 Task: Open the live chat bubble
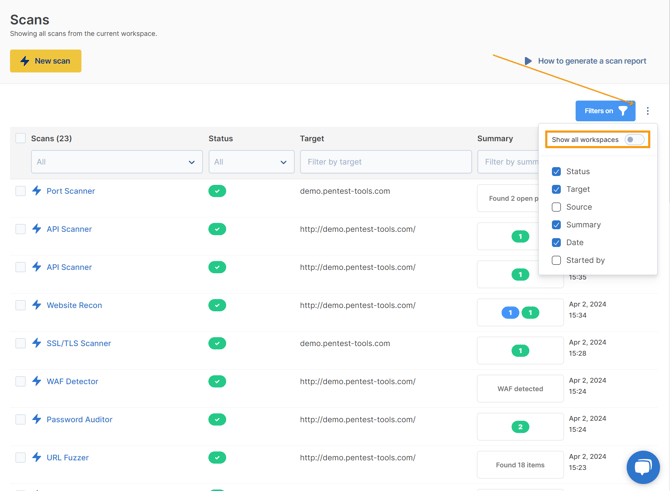point(643,467)
